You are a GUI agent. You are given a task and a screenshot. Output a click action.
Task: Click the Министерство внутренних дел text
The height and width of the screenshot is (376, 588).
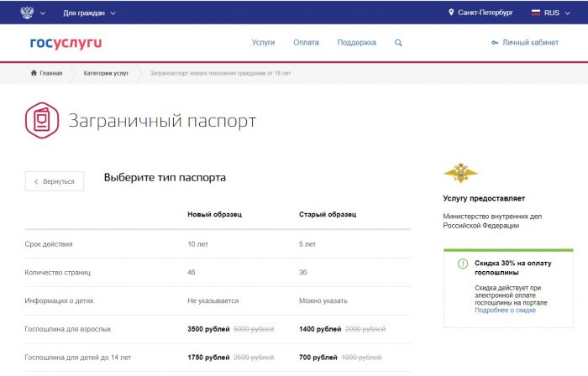492,221
